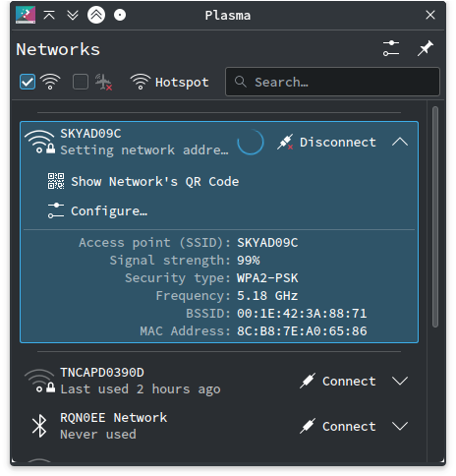The image size is (456, 476).
Task: Click the Bluetooth icon for RQN0EE Network
Action: point(39,426)
